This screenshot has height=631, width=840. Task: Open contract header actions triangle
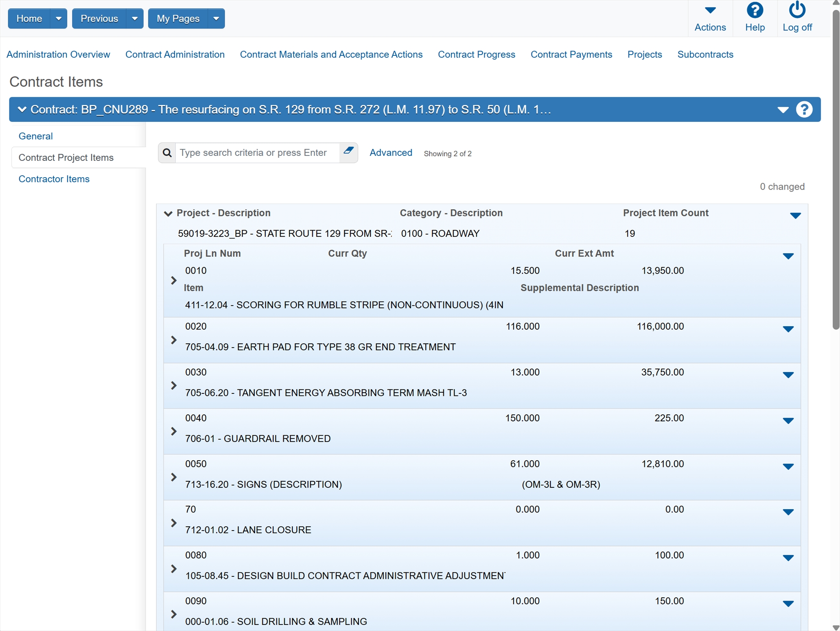[783, 110]
